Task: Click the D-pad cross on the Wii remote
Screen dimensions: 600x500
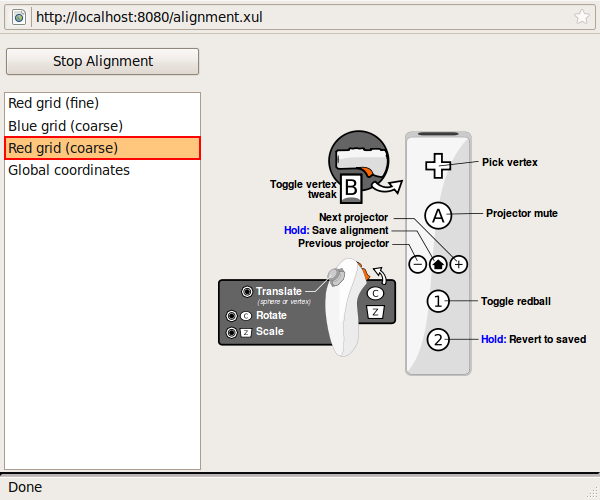Action: point(438,166)
